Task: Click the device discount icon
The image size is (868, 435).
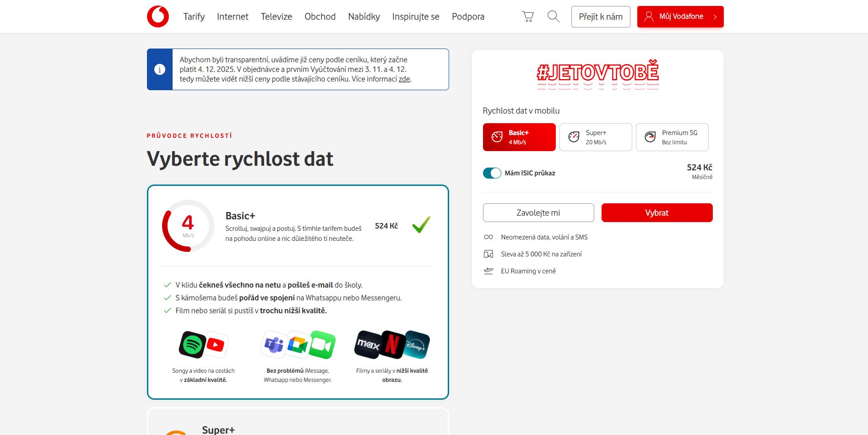Action: [x=488, y=254]
